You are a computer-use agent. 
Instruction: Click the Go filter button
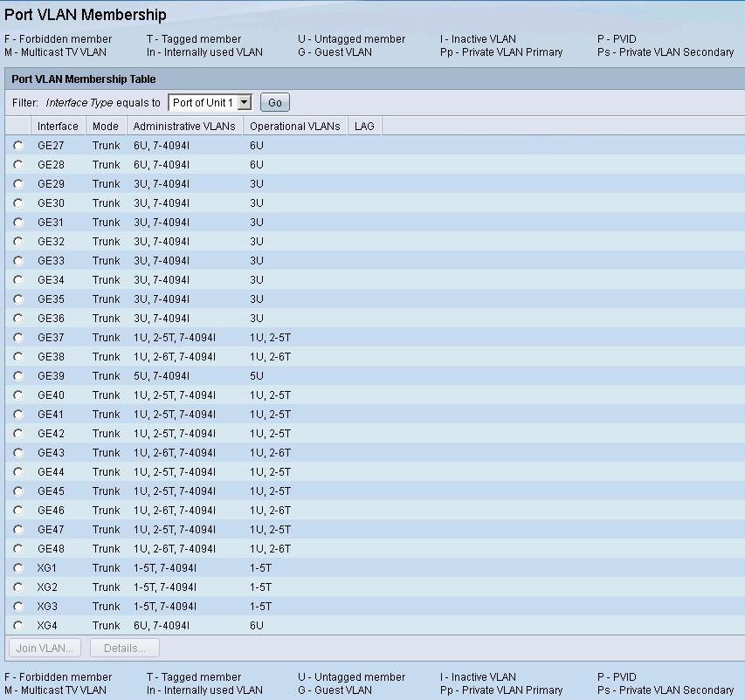tap(275, 103)
